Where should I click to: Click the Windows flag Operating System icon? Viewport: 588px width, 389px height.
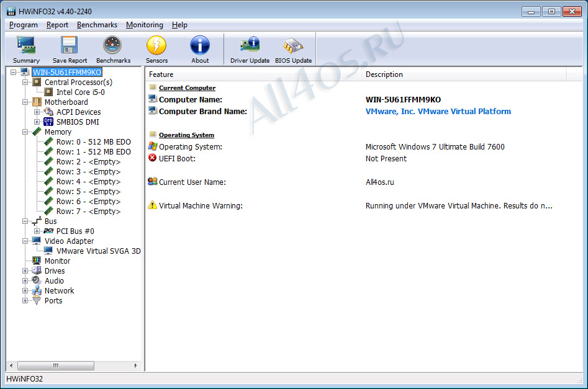tap(152, 146)
